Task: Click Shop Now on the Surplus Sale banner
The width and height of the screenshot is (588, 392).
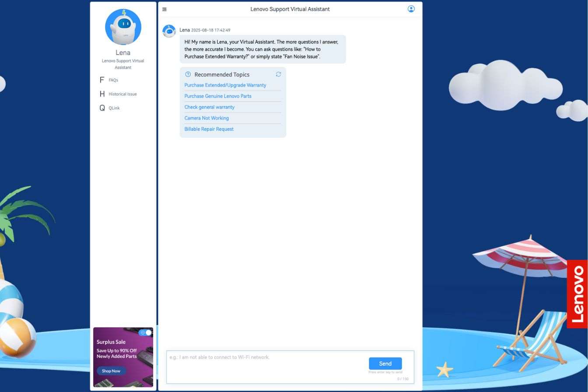Action: [x=111, y=371]
